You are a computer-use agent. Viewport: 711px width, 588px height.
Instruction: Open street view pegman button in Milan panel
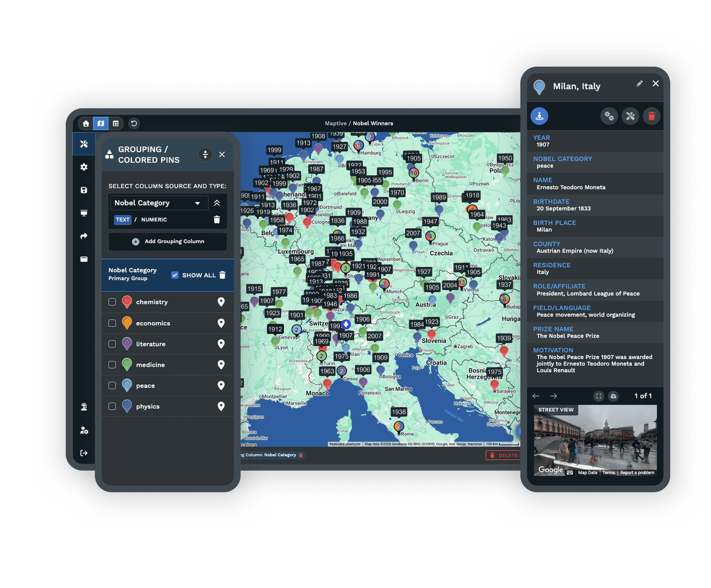(539, 116)
